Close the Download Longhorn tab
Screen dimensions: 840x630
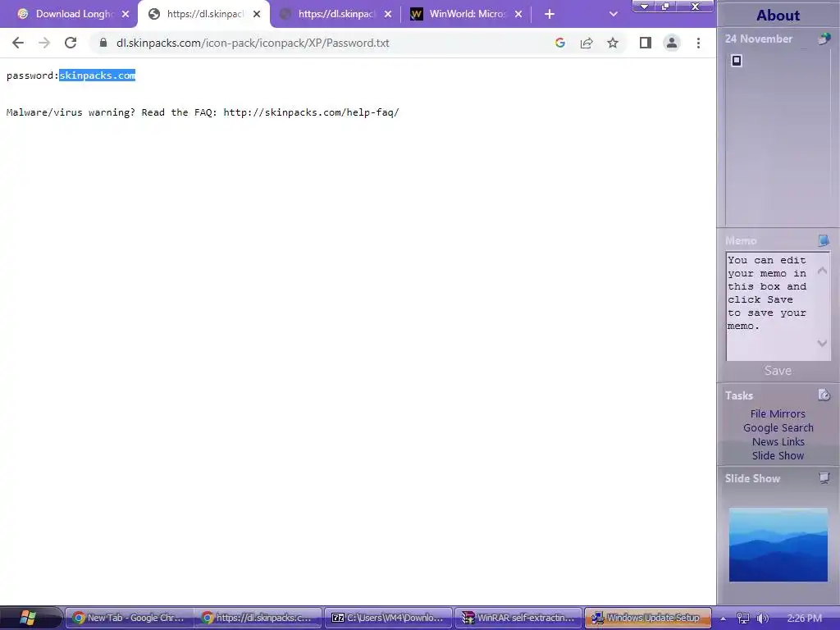(x=126, y=14)
